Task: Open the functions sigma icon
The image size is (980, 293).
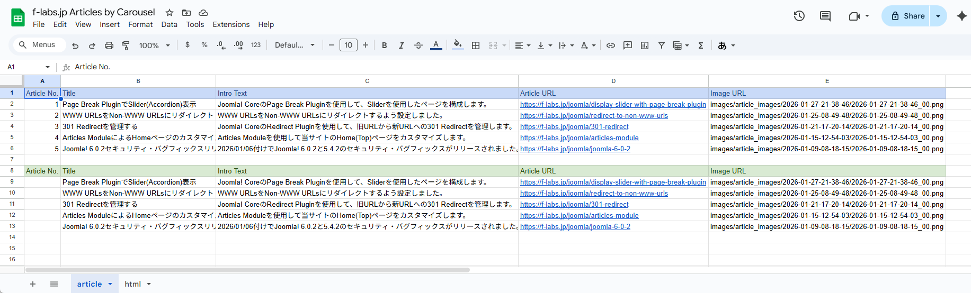Action: tap(700, 45)
